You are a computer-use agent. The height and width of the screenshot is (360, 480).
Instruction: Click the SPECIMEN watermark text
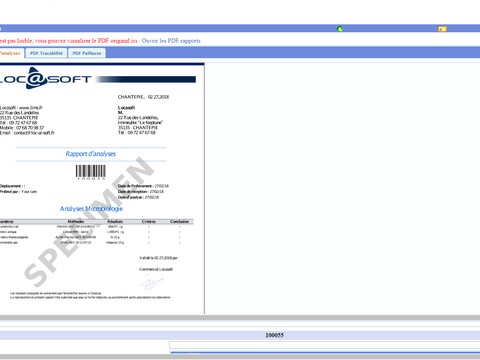click(x=89, y=222)
